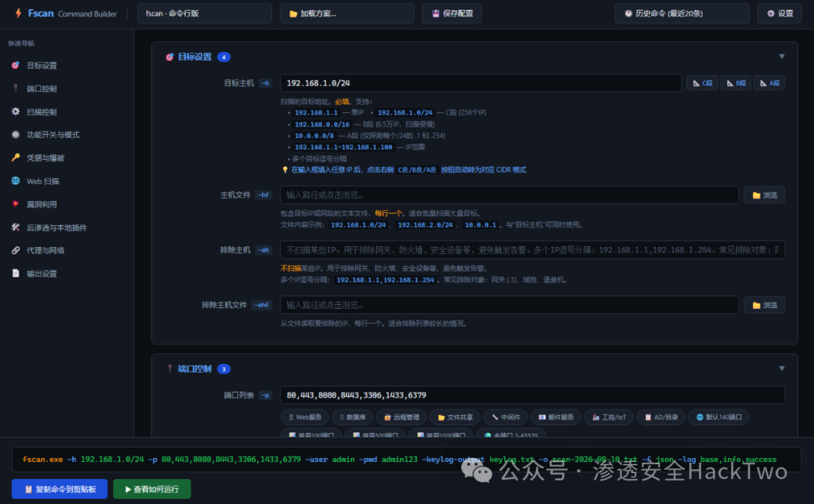Browse for a 排除主机文件 file
The image size is (814, 504).
click(x=764, y=305)
